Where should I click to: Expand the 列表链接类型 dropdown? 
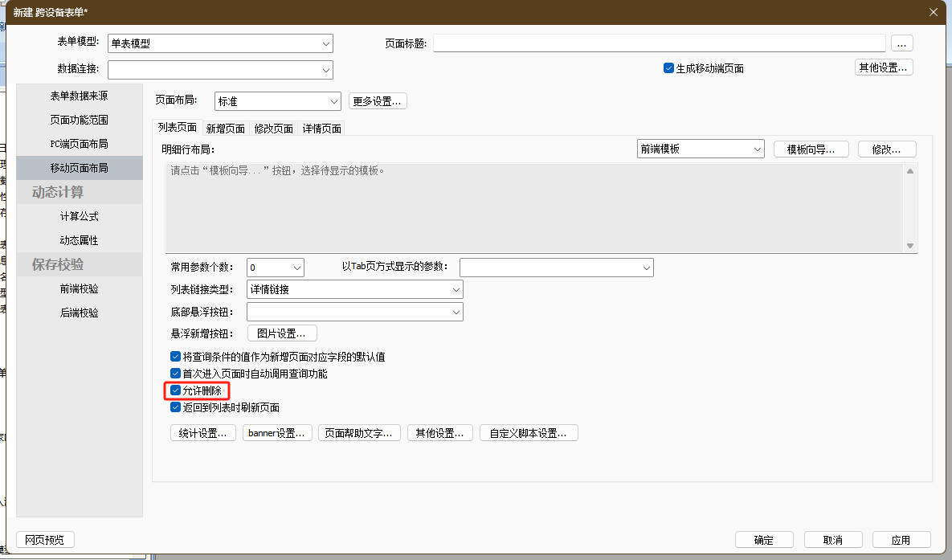coord(456,289)
